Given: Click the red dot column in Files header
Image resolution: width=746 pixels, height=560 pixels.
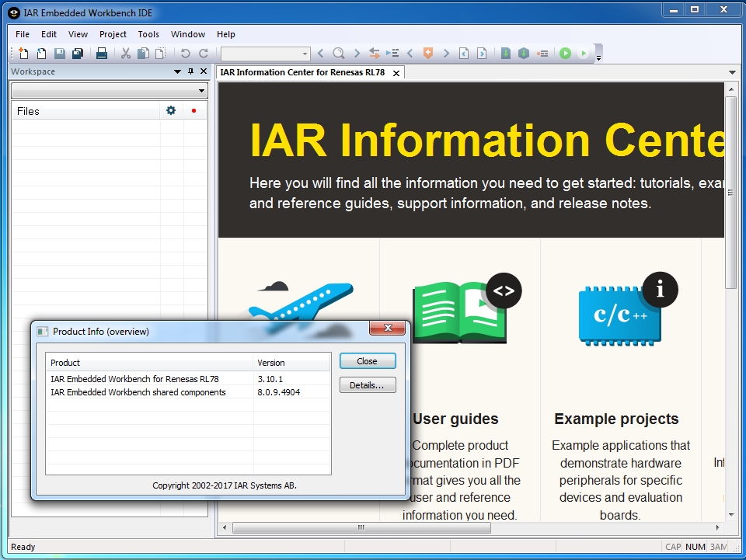Looking at the screenshot, I should tap(193, 111).
